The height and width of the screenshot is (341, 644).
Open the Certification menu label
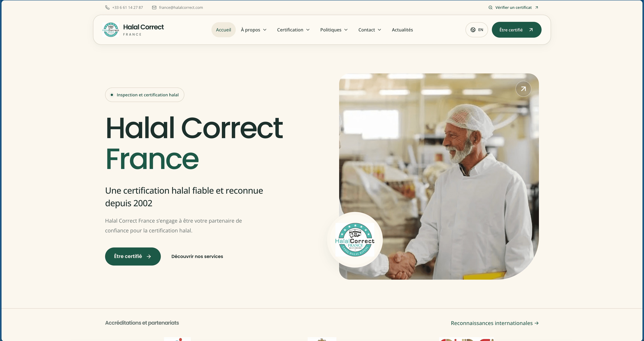click(x=290, y=30)
